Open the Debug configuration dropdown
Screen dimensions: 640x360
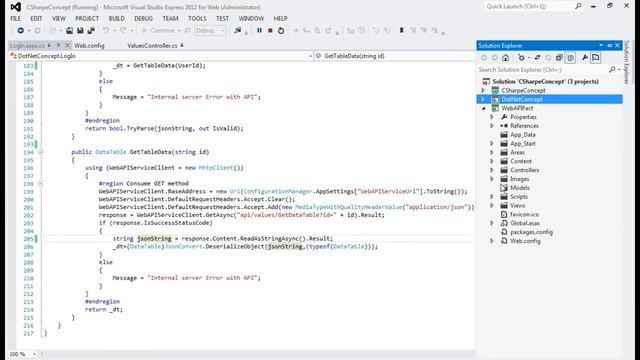tap(211, 31)
